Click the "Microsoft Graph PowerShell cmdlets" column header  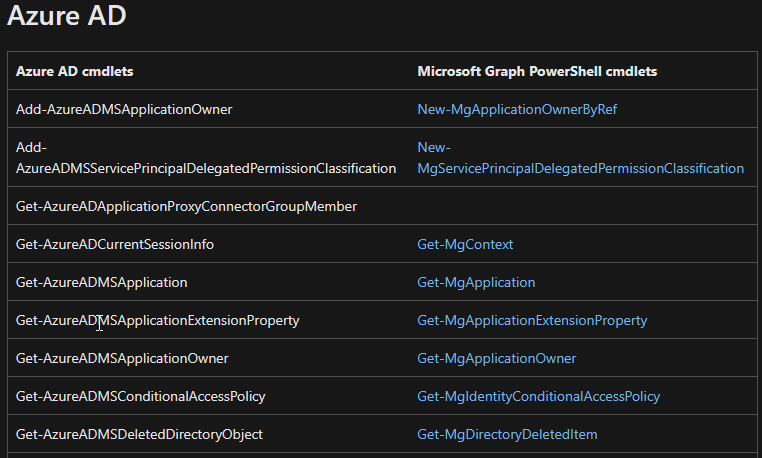(537, 72)
